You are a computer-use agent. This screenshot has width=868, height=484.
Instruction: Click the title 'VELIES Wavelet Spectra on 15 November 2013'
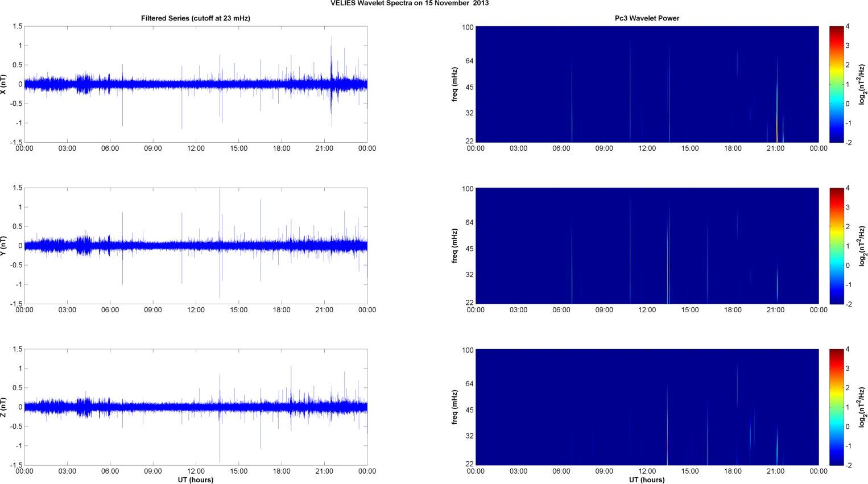click(410, 3)
